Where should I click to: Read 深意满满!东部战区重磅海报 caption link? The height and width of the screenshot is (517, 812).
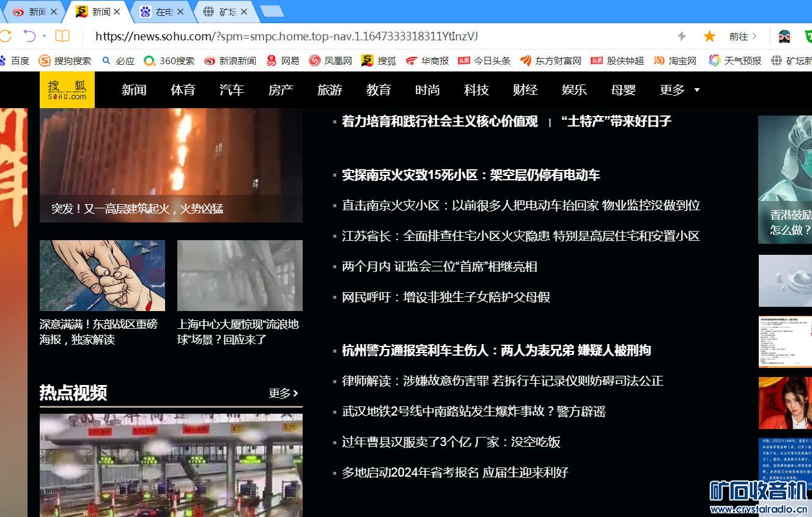click(98, 332)
